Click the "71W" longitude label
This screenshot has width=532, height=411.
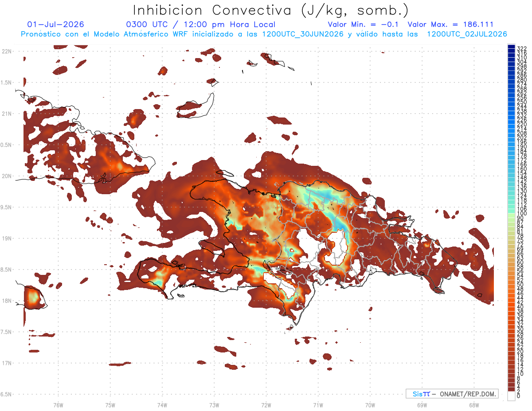coord(318,404)
